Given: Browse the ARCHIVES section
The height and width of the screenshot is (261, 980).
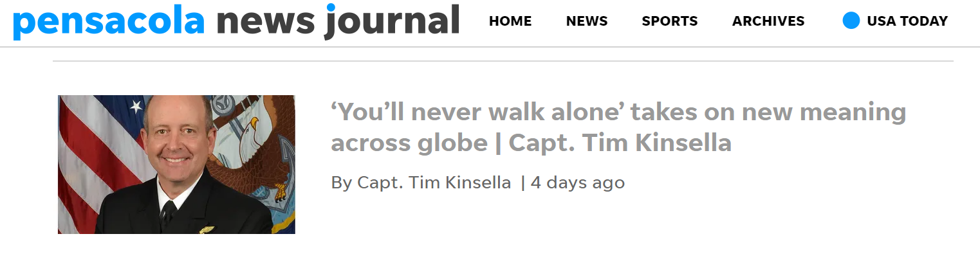Looking at the screenshot, I should click(x=768, y=21).
